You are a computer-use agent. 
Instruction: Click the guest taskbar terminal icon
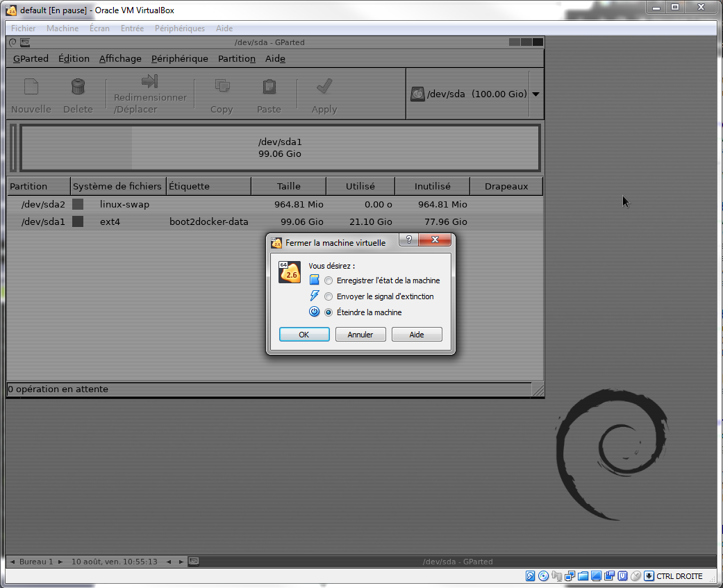point(194,561)
